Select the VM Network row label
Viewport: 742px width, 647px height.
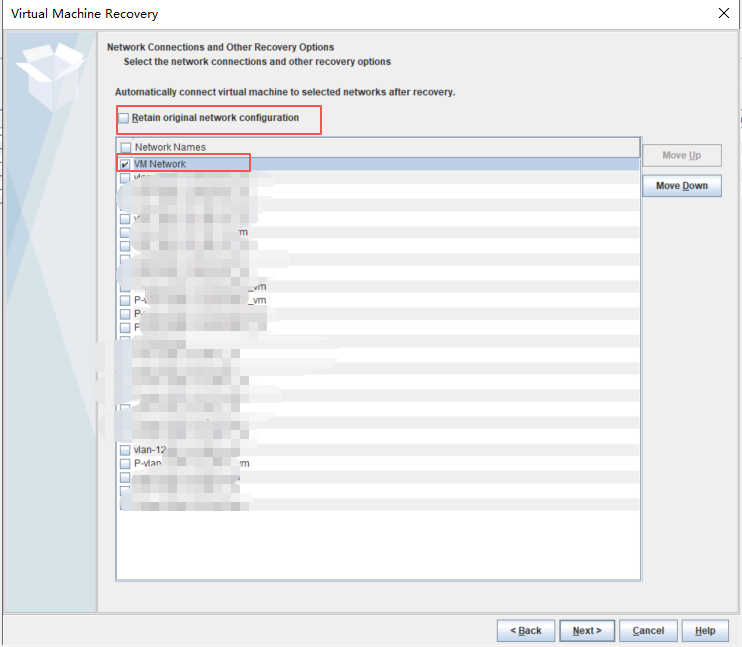(160, 164)
